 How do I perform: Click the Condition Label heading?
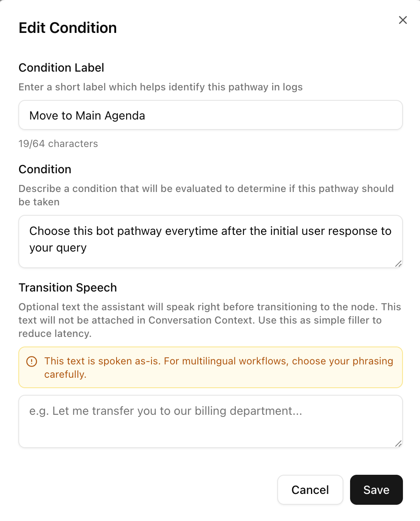[61, 67]
